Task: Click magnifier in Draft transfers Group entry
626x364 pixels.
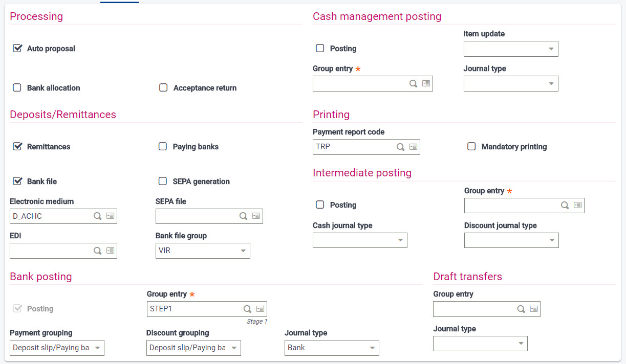Action: [521, 309]
